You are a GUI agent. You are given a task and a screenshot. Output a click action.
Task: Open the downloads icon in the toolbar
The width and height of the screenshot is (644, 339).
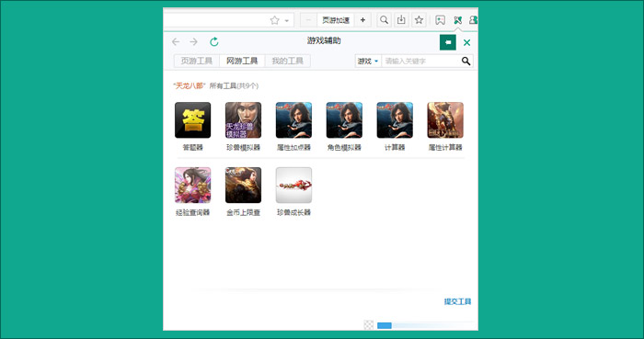pyautogui.click(x=401, y=20)
